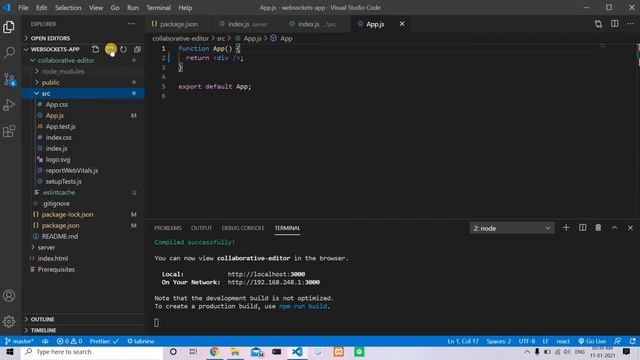
Task: Change indentation via Spaces: 2
Action: [x=498, y=341]
